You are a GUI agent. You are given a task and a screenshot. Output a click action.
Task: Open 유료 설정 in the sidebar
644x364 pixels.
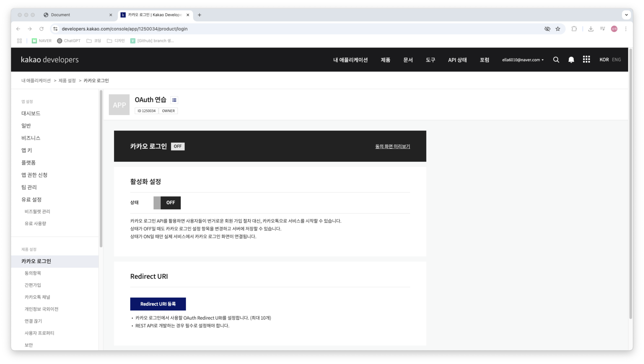click(31, 200)
